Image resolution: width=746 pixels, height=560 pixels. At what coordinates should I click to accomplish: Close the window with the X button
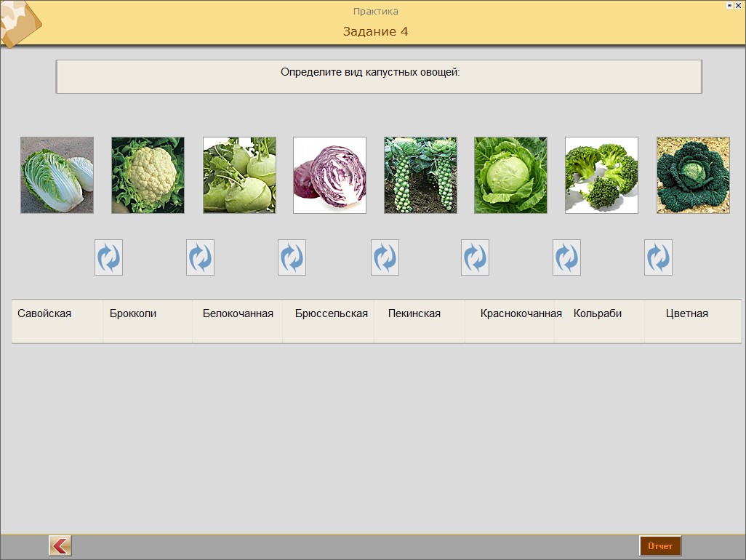pyautogui.click(x=738, y=5)
